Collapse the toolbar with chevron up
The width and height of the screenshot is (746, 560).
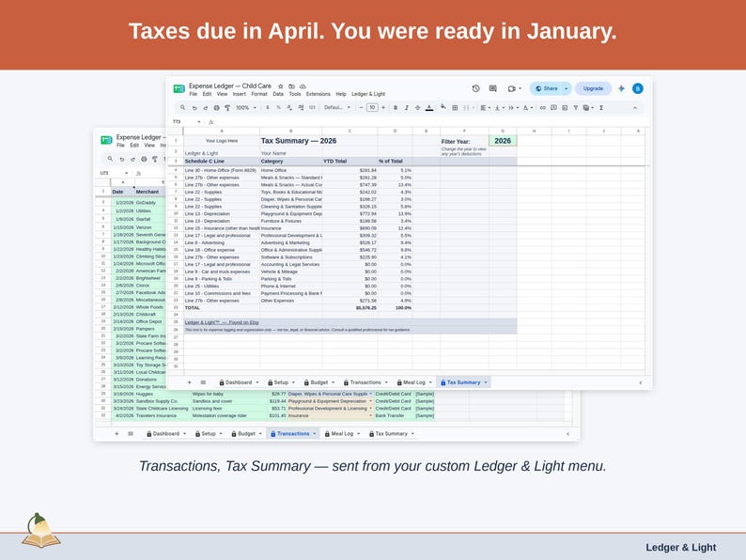coord(635,108)
